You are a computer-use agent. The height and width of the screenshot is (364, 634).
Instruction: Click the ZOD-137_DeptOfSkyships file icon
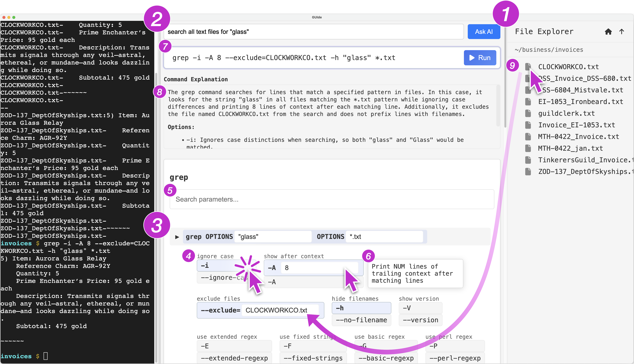528,172
